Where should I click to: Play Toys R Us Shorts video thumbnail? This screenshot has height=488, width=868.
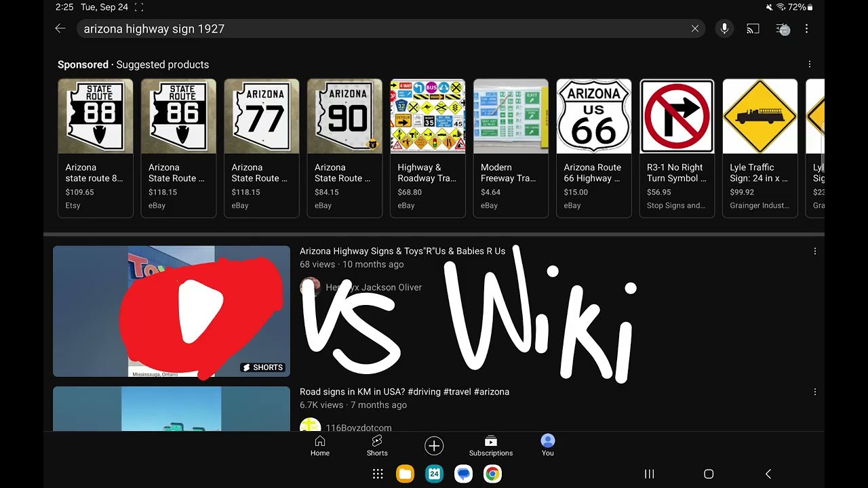coord(172,311)
